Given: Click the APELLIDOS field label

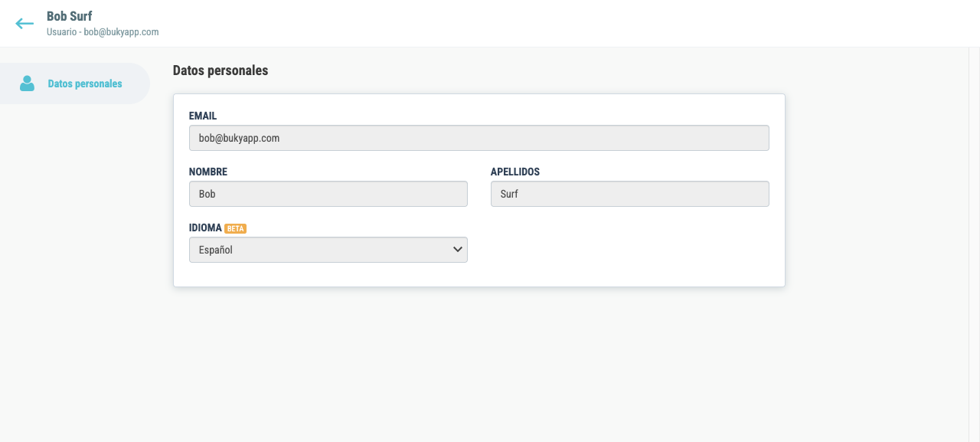Looking at the screenshot, I should coord(515,172).
